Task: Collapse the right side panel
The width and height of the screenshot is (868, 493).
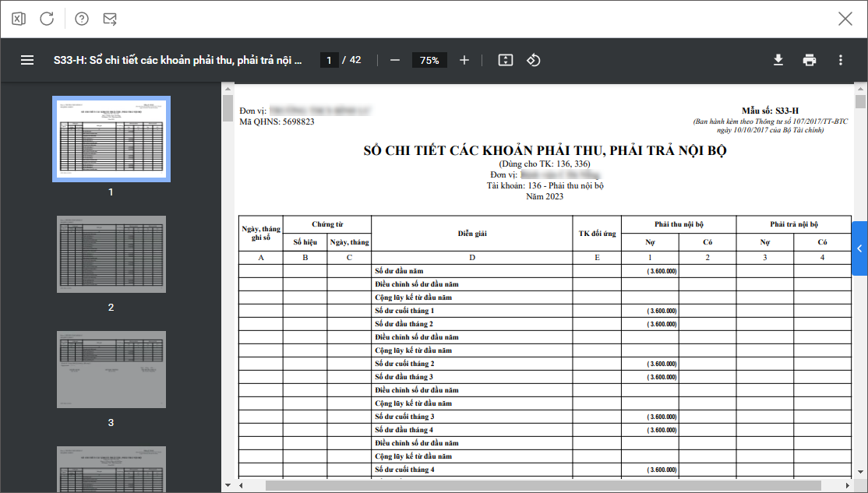Action: (859, 248)
